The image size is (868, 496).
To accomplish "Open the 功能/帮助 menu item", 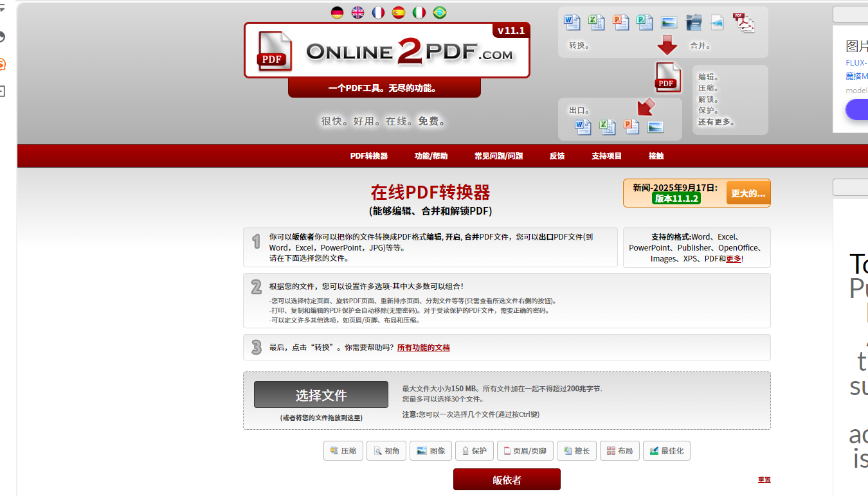I will 431,156.
